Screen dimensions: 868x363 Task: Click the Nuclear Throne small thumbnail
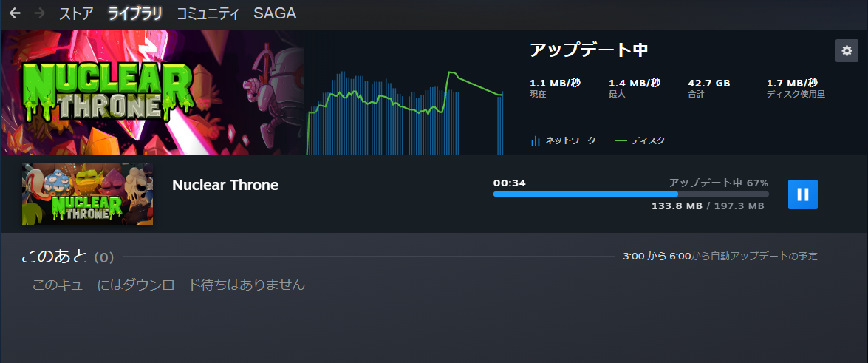(x=87, y=194)
